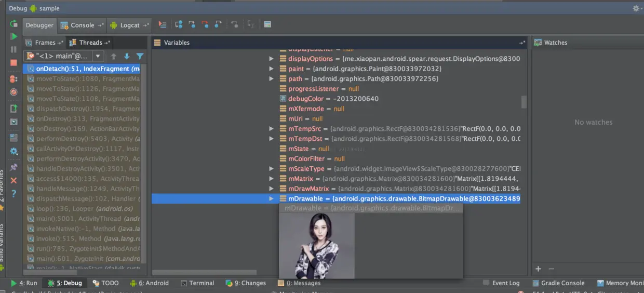Open the Gradle Console panel
Image resolution: width=644 pixels, height=293 pixels.
558,283
